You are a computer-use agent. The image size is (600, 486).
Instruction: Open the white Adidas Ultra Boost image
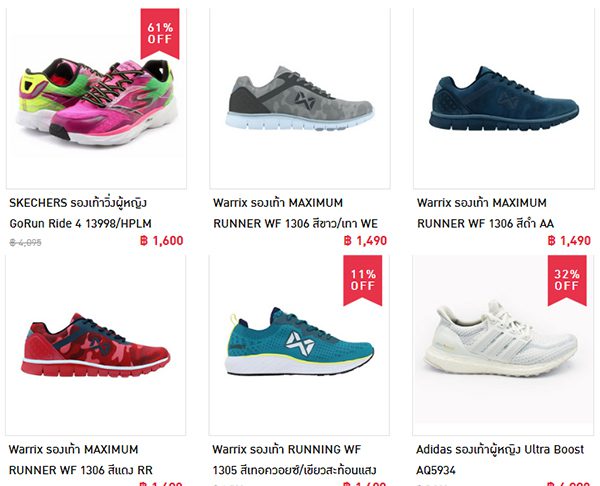503,345
